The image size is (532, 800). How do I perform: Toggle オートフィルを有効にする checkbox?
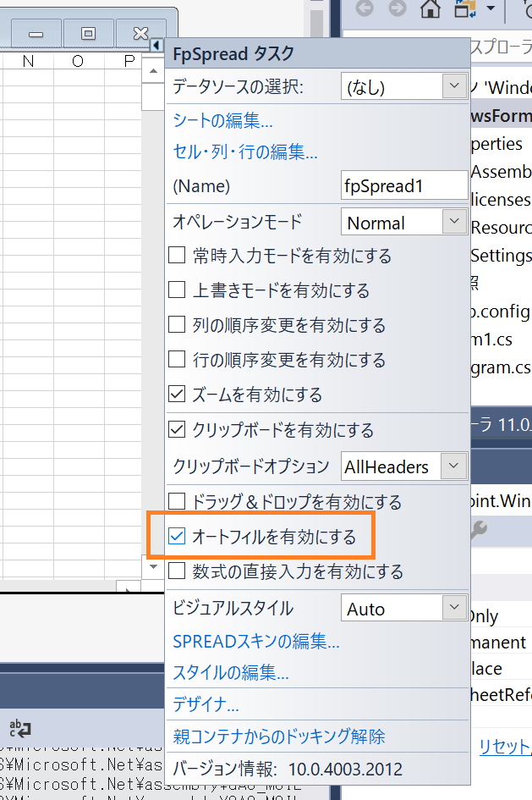177,536
